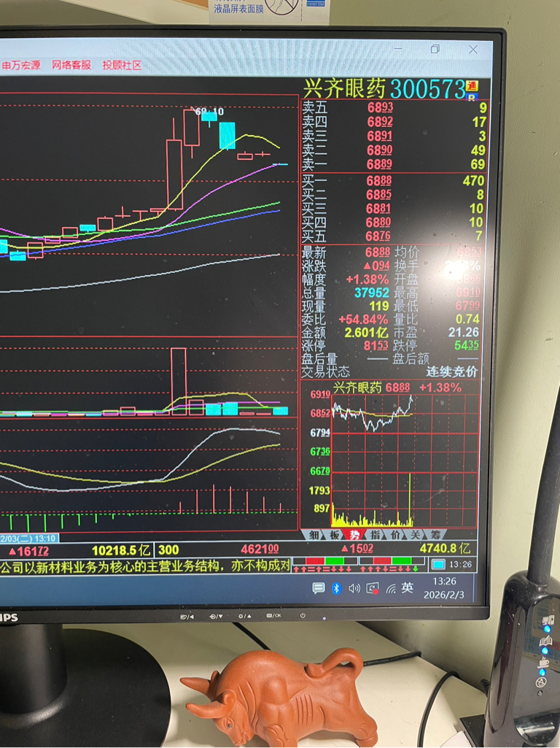
Task: Select the 买四 price 6880
Action: coord(379,223)
